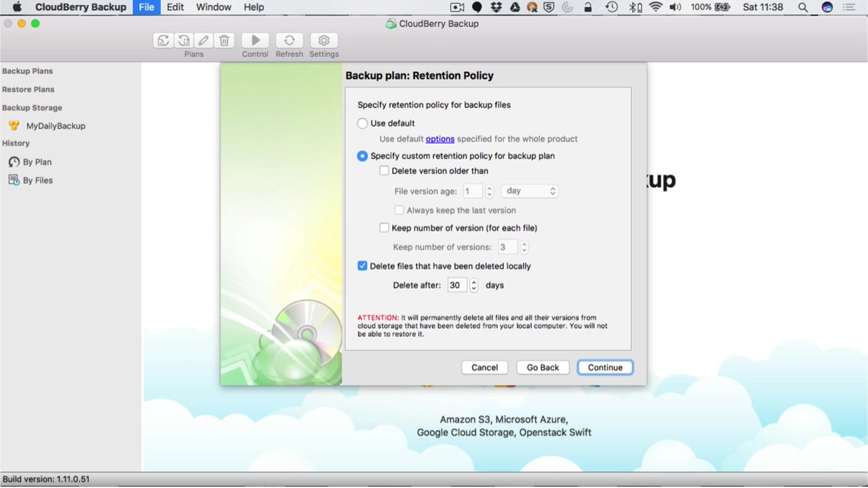Viewport: 868px width, 488px height.
Task: Click the Delete after days stepper
Action: tap(474, 285)
